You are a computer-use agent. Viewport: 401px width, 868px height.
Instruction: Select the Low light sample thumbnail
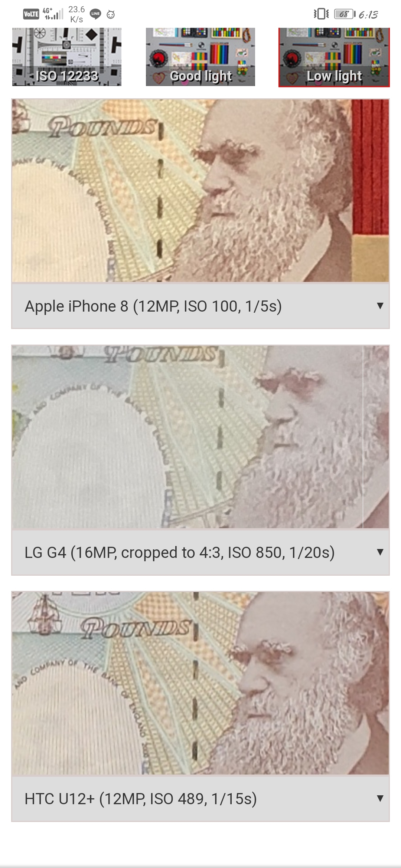(334, 57)
